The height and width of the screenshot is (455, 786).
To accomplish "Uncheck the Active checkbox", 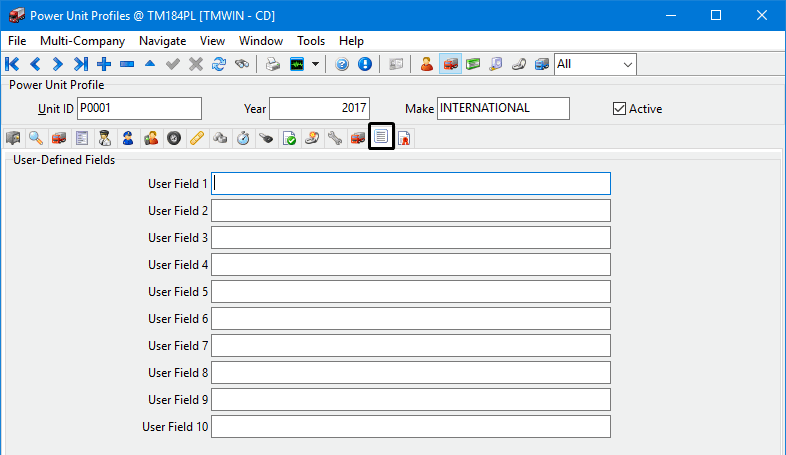I will click(619, 108).
